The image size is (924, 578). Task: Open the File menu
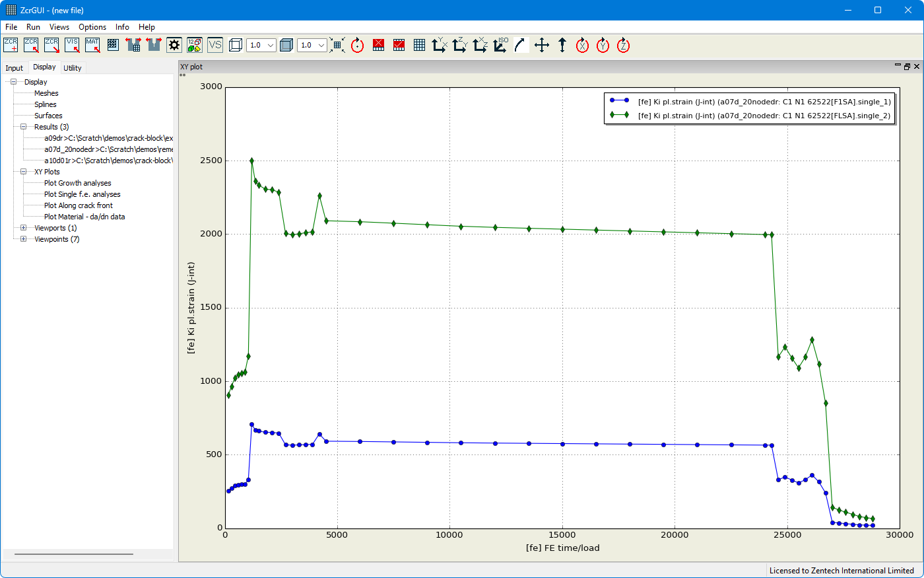pyautogui.click(x=11, y=27)
